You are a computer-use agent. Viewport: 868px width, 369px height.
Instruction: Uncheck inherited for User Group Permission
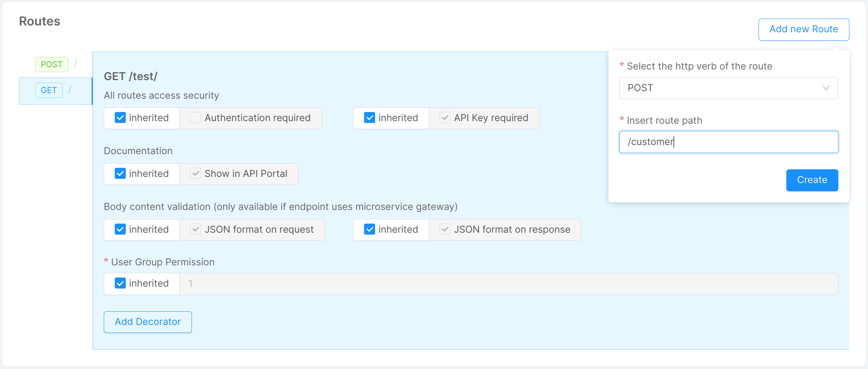coord(120,284)
